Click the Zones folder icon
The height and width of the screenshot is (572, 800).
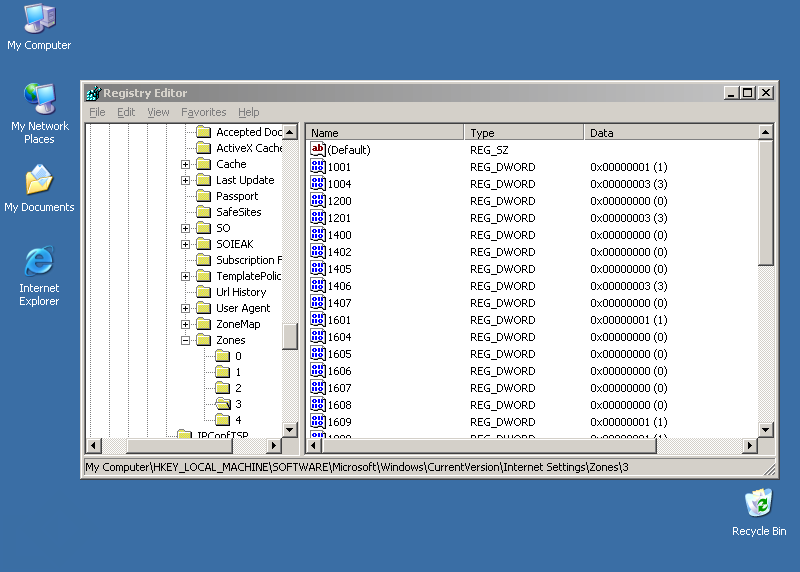204,340
